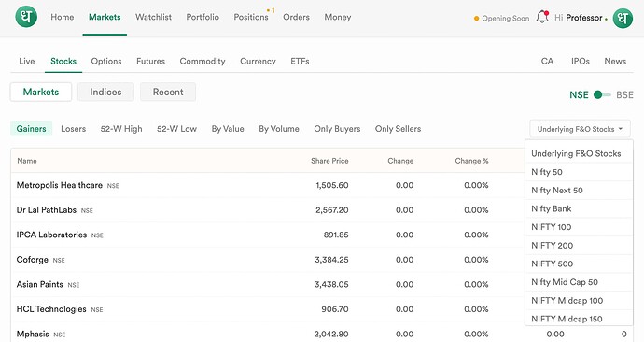Sort by the Name column header

tap(27, 161)
